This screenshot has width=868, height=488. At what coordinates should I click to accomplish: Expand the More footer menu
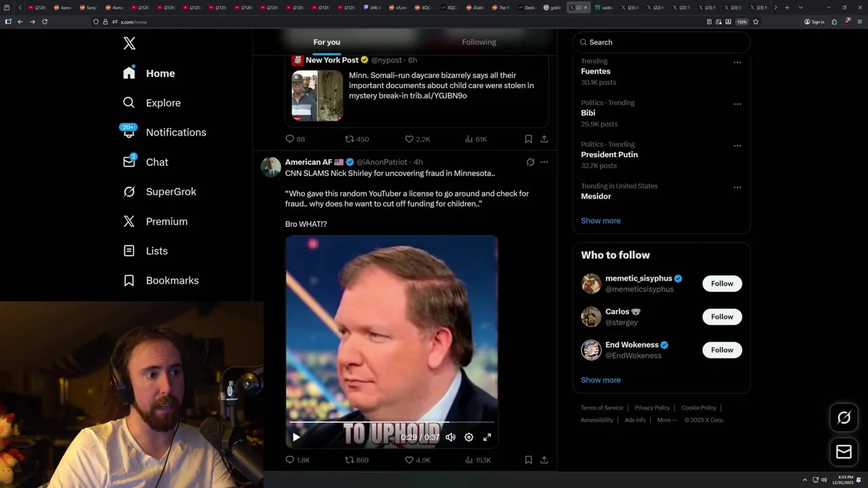667,420
